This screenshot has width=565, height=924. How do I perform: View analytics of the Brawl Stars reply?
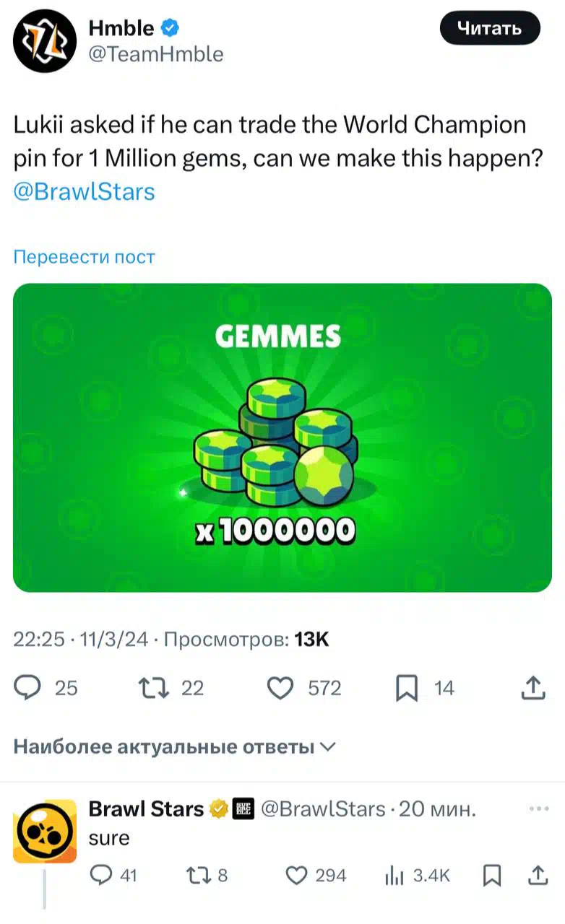click(394, 876)
